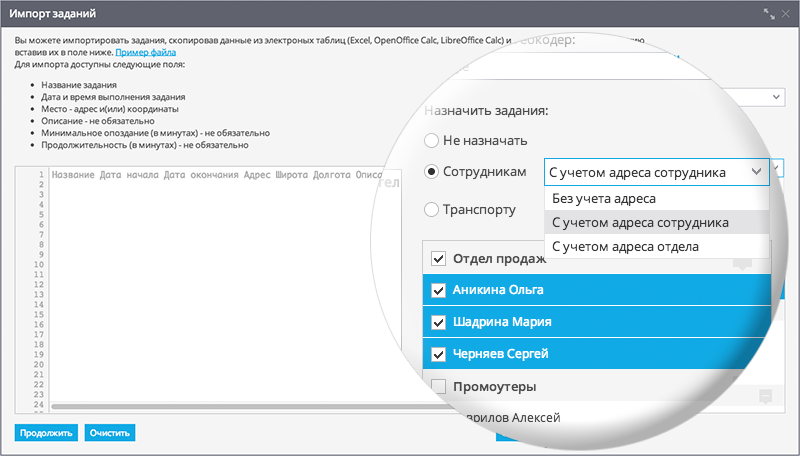Choose 'С учетом адреса отдела' option
Viewport: 800px width, 456px height.
(x=657, y=246)
